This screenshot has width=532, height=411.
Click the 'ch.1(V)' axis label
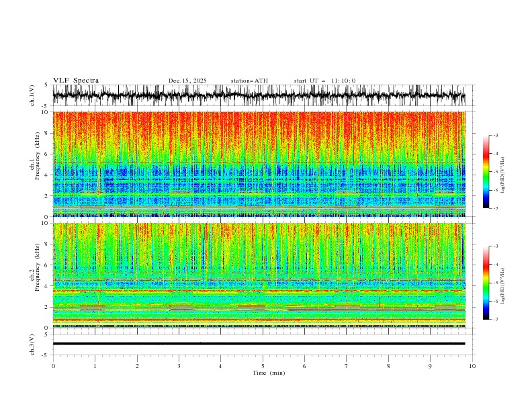(32, 95)
